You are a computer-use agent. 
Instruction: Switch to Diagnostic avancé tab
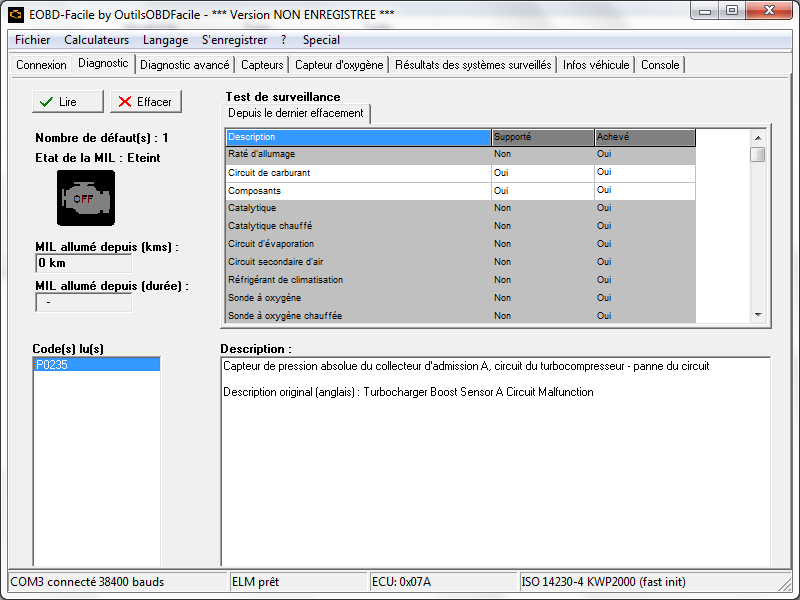coord(185,65)
